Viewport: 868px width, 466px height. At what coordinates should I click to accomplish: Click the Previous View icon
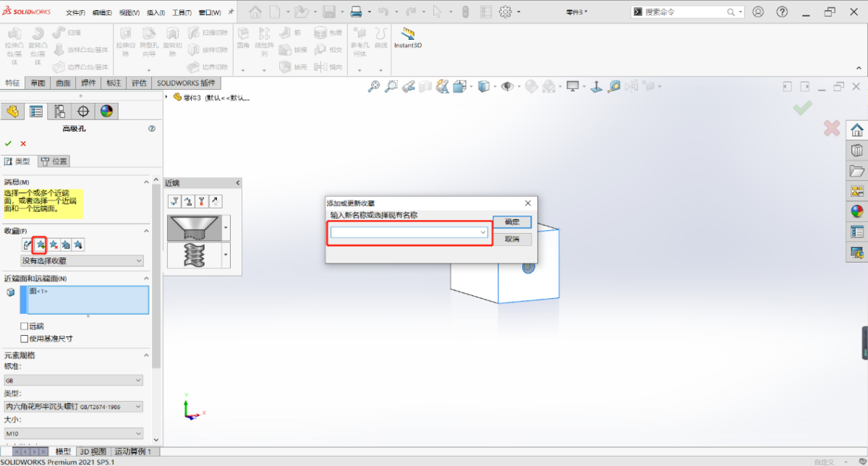click(x=408, y=86)
